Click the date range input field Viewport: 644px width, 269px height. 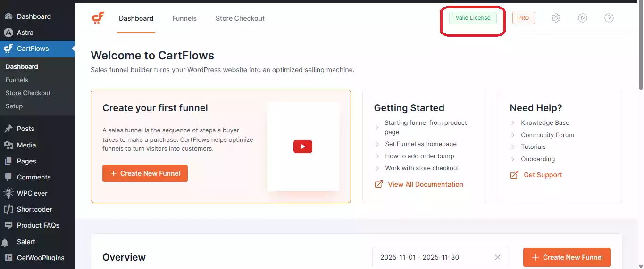pos(440,257)
